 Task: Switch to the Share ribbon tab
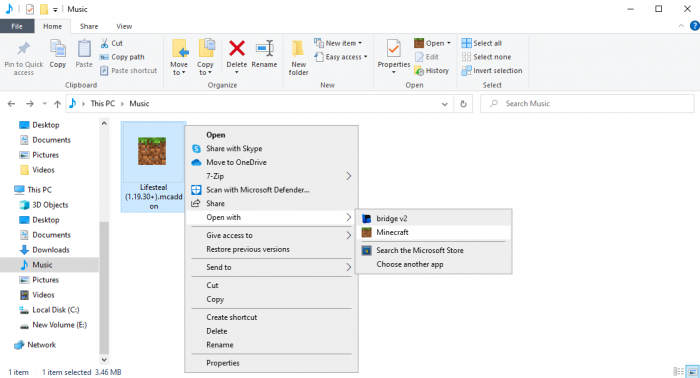click(x=89, y=26)
